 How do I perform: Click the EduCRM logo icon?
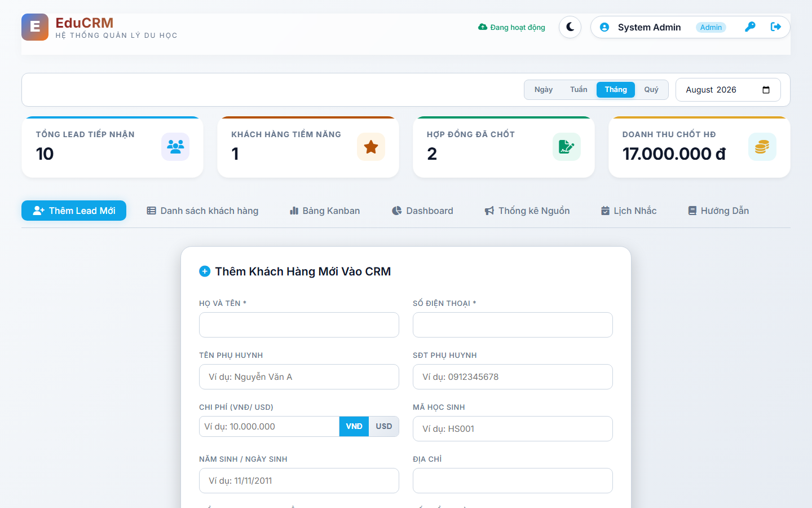tap(35, 27)
